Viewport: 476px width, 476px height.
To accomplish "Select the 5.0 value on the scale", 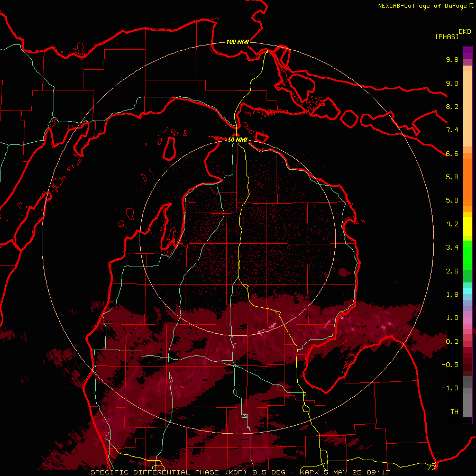I will point(452,200).
